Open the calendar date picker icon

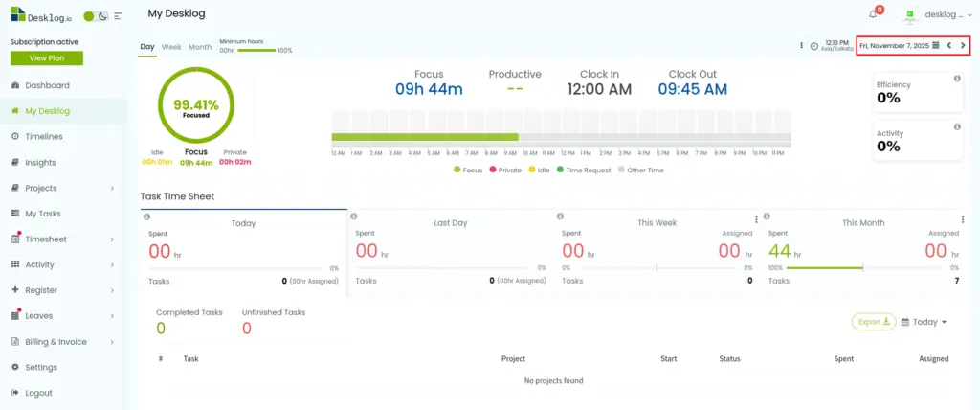(x=936, y=45)
